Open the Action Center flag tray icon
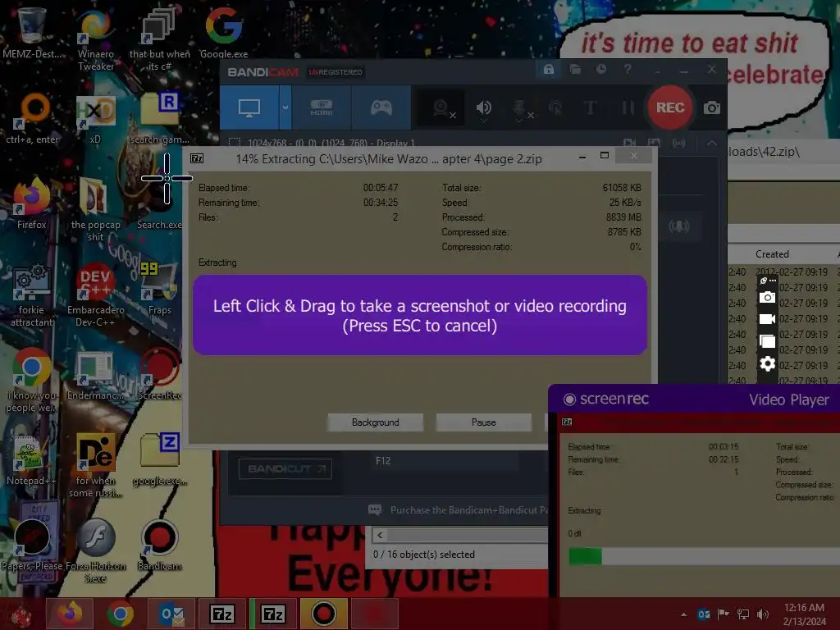Viewport: 840px width, 630px height. point(724,614)
